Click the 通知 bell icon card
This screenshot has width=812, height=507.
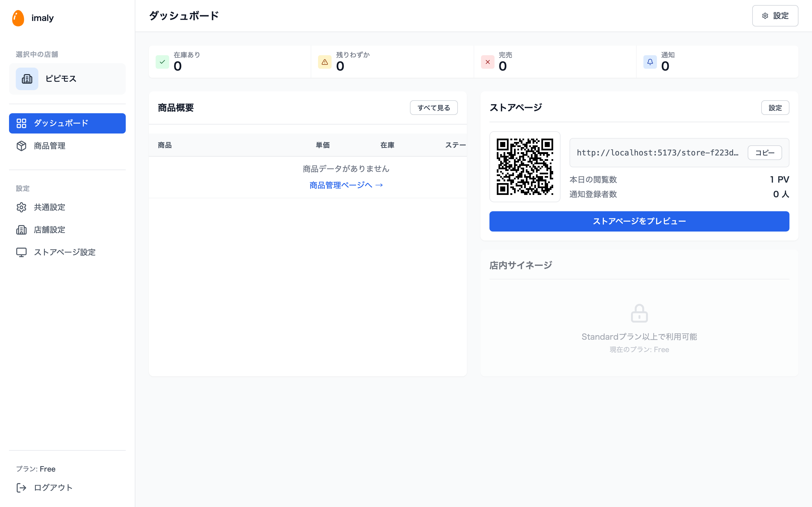point(650,62)
